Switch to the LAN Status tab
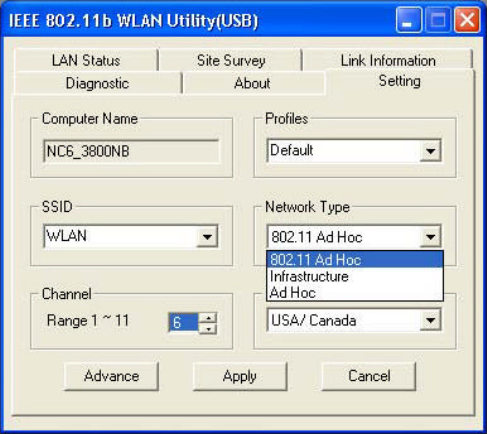Image resolution: width=487 pixels, height=434 pixels. click(86, 60)
